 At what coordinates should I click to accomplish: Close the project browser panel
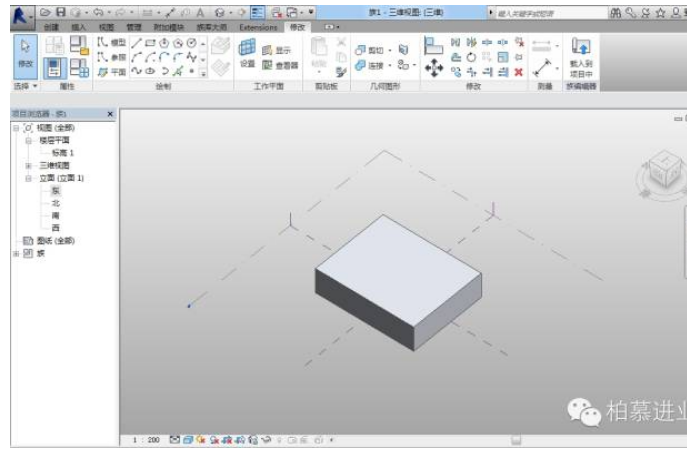click(110, 115)
